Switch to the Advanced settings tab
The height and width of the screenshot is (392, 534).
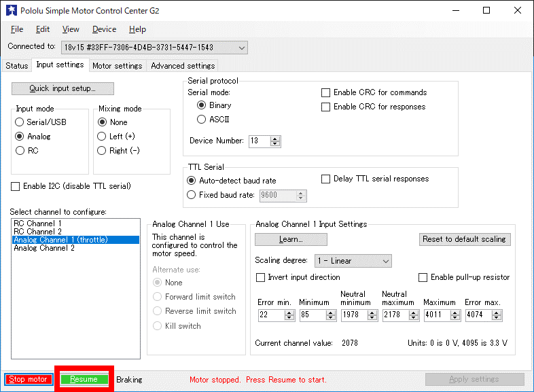point(183,66)
